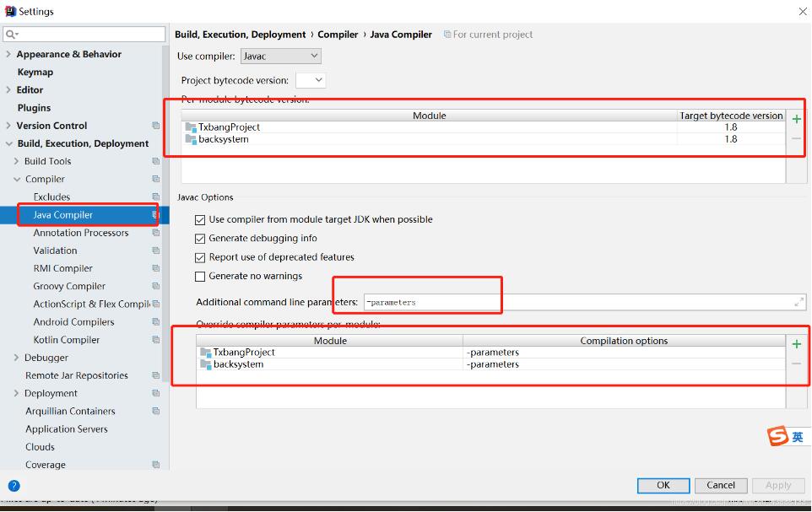The height and width of the screenshot is (512, 812).
Task: Click the TxbangProject folder icon in bytecode table
Action: [191, 127]
